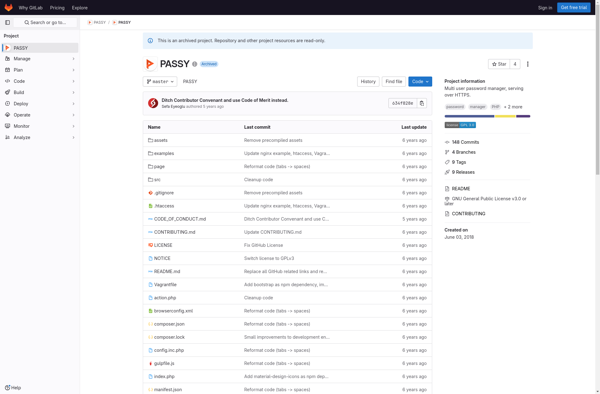
Task: Click the examples folder icon
Action: (150, 153)
